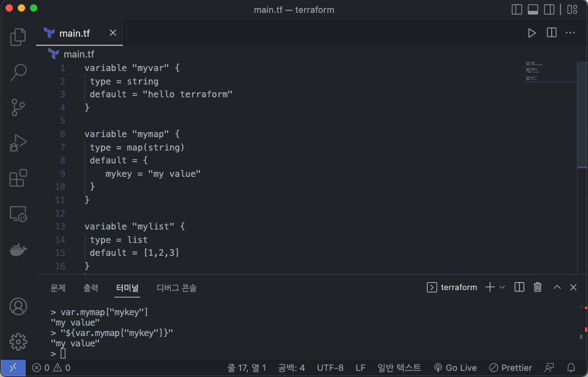
Task: Run the main.tf file
Action: 531,33
